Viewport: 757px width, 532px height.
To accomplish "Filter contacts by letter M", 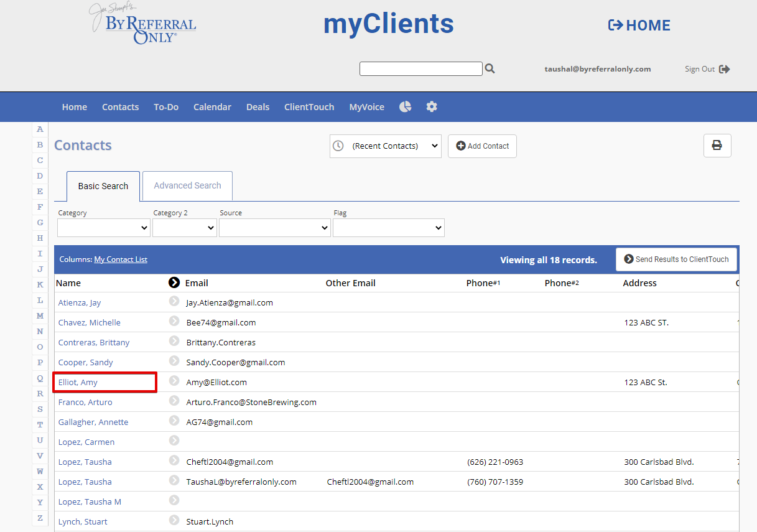I will 40,316.
